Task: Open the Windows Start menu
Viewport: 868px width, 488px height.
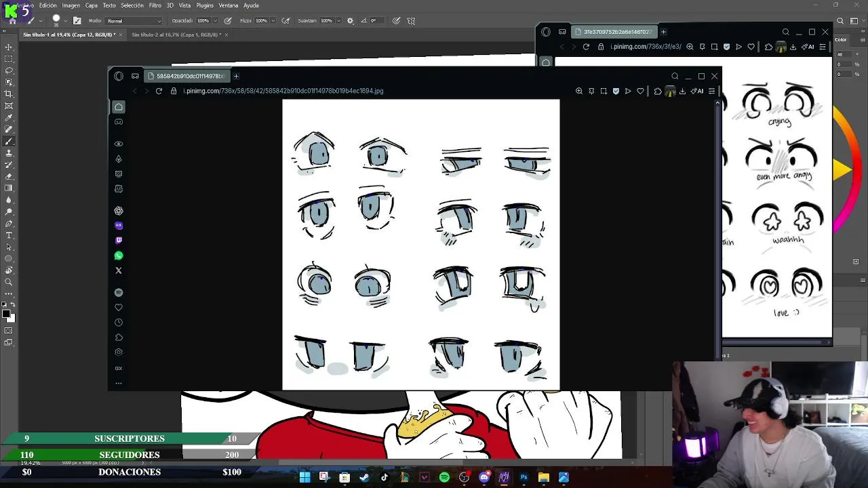Action: pos(304,477)
